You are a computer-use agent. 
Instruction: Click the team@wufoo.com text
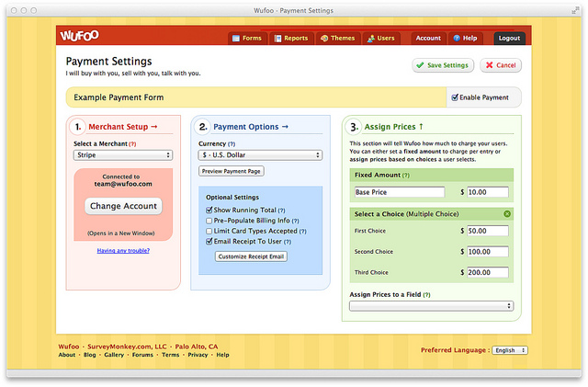[123, 184]
